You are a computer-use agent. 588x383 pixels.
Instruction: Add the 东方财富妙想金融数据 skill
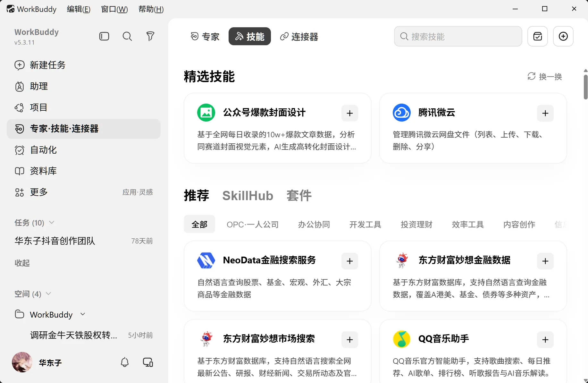coord(545,261)
